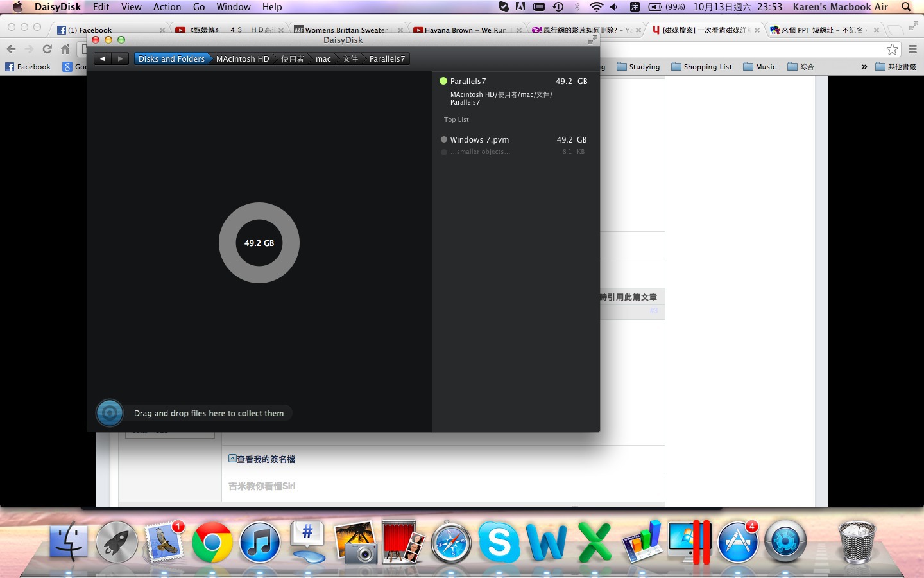Open the Shopping List bookmarks folder

click(701, 67)
